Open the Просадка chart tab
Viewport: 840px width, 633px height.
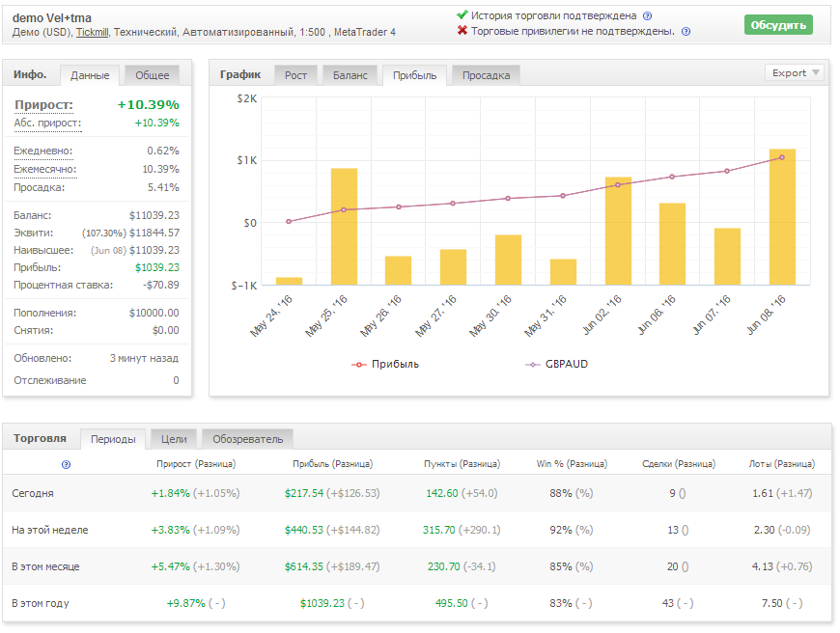tap(486, 75)
